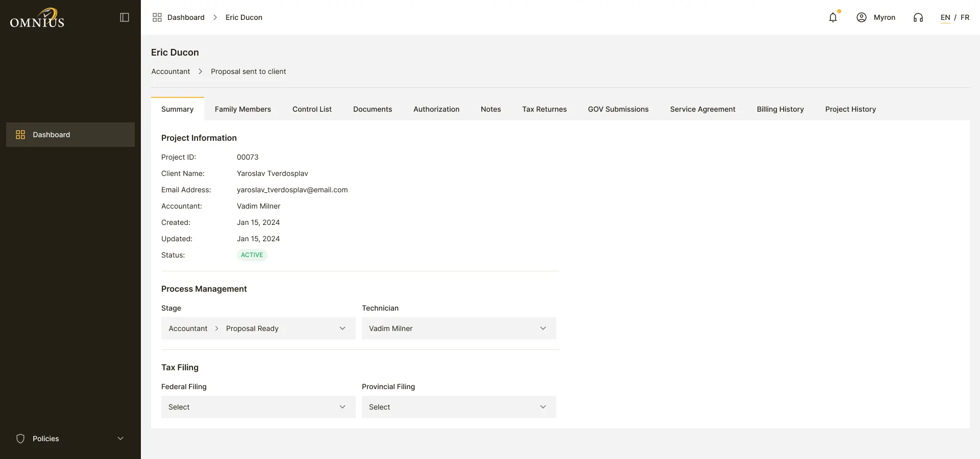Click the Omnius logo

coord(37,18)
